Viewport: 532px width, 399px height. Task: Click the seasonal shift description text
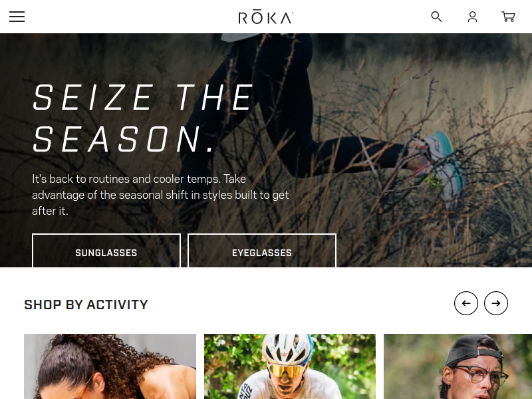point(160,195)
